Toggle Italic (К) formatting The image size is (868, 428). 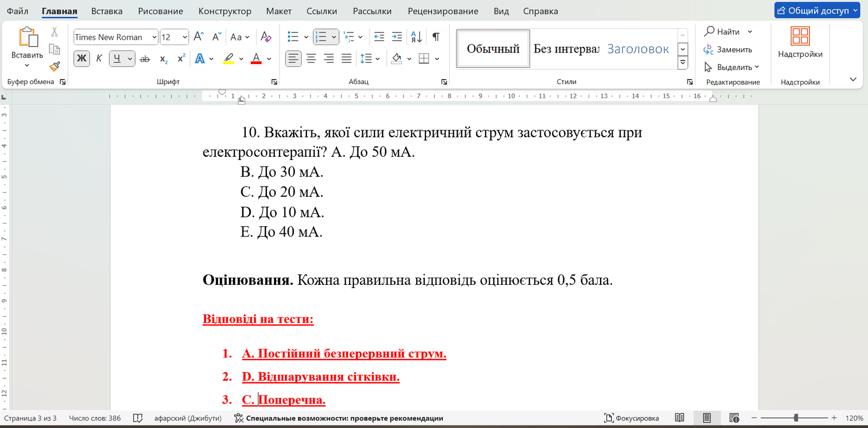tap(99, 59)
